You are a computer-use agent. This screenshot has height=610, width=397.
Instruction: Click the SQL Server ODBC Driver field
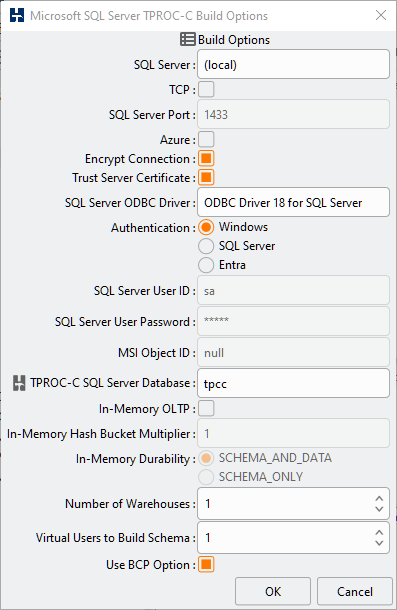(293, 202)
